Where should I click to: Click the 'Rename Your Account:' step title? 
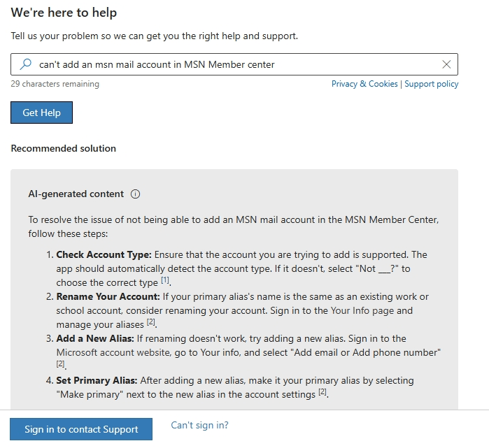pos(108,296)
